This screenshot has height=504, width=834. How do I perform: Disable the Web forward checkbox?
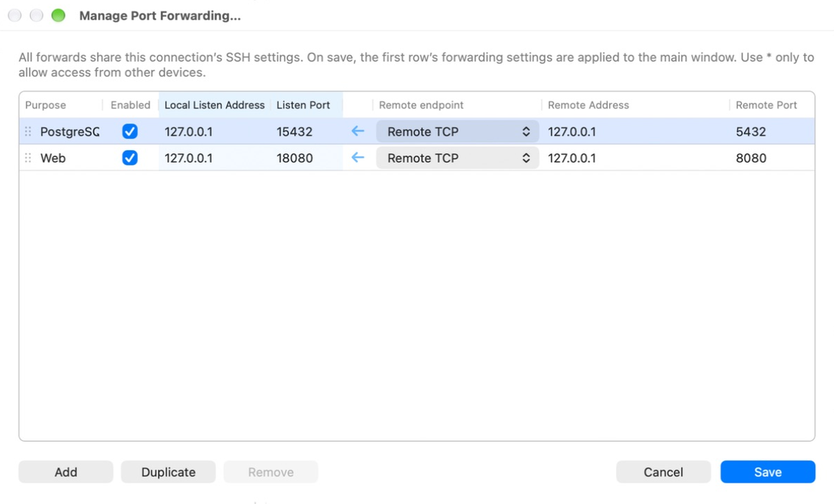pyautogui.click(x=130, y=158)
